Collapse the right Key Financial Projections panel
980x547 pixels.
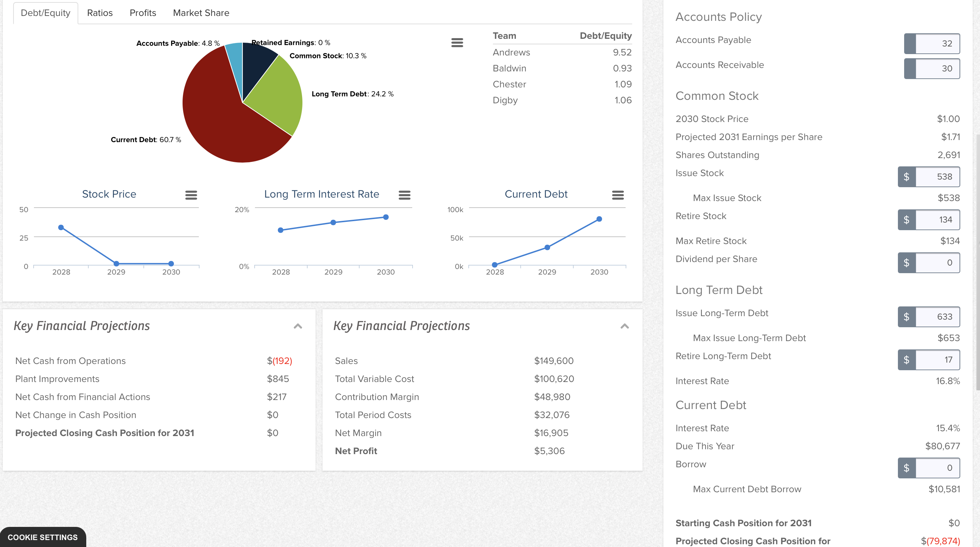point(625,326)
